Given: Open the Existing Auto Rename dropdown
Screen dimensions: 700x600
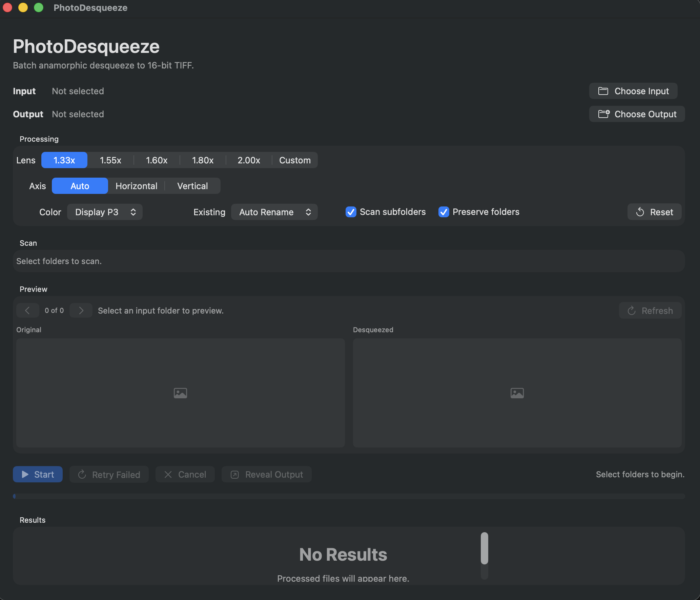Looking at the screenshot, I should click(274, 212).
